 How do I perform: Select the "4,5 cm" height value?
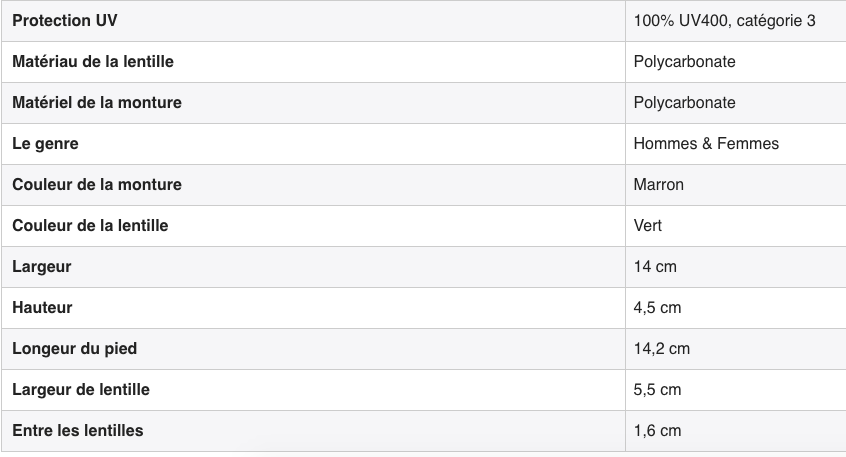[x=657, y=308]
